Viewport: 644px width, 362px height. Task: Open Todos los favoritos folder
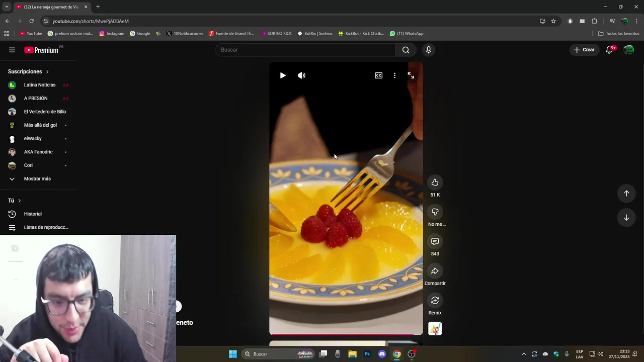(618, 34)
